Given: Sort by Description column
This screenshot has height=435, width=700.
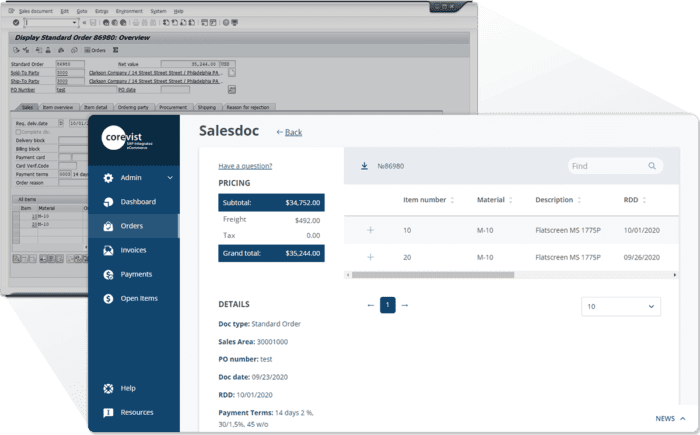Looking at the screenshot, I should 558,200.
